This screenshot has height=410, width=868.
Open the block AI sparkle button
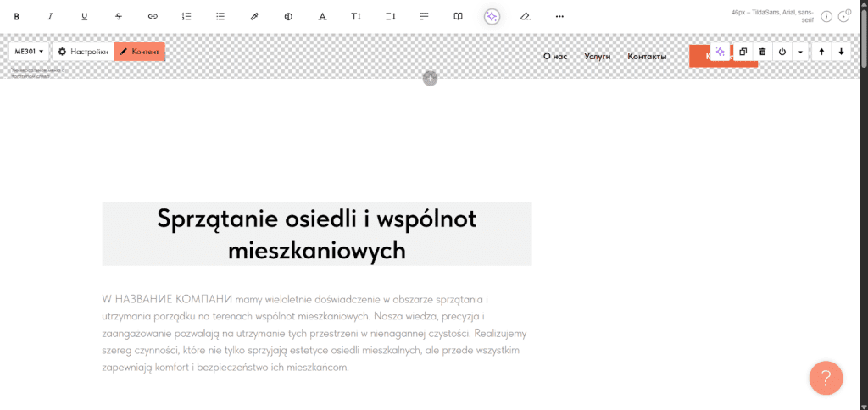[720, 52]
